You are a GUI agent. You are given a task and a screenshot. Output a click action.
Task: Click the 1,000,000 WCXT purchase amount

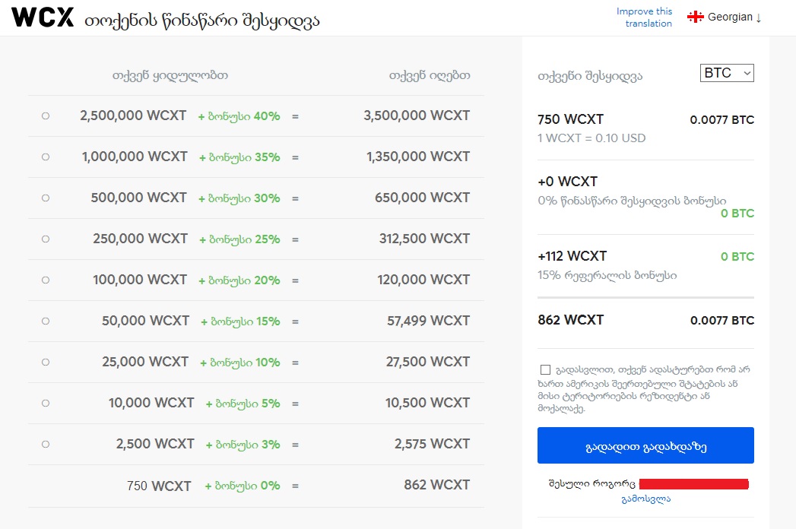(135, 157)
